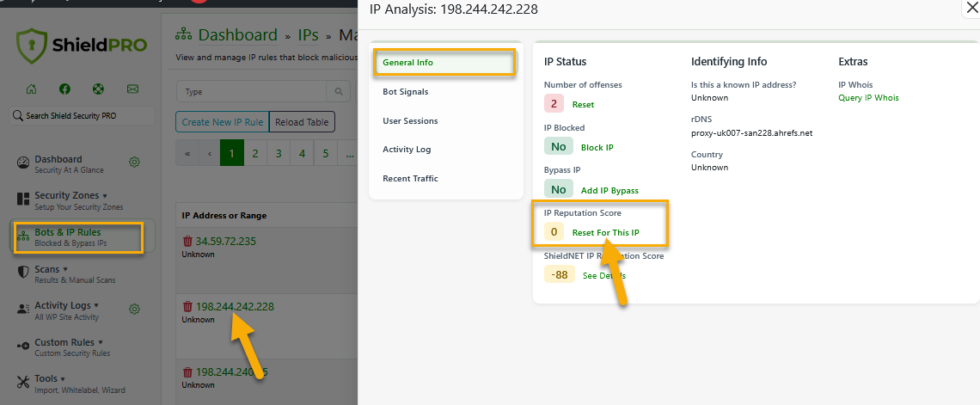Click Reset For This IP link
Image resolution: width=980 pixels, height=405 pixels.
coord(606,232)
